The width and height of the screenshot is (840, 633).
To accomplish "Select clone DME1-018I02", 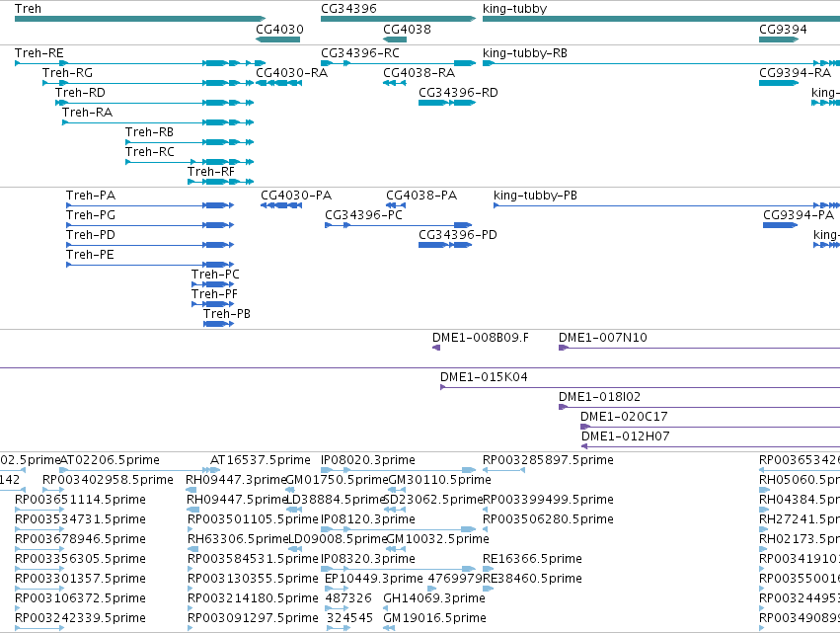I will [x=699, y=407].
